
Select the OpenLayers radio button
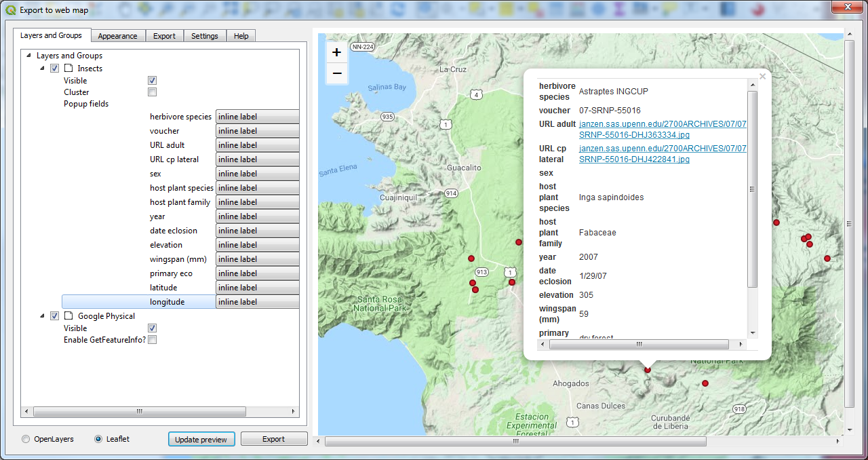(26, 439)
